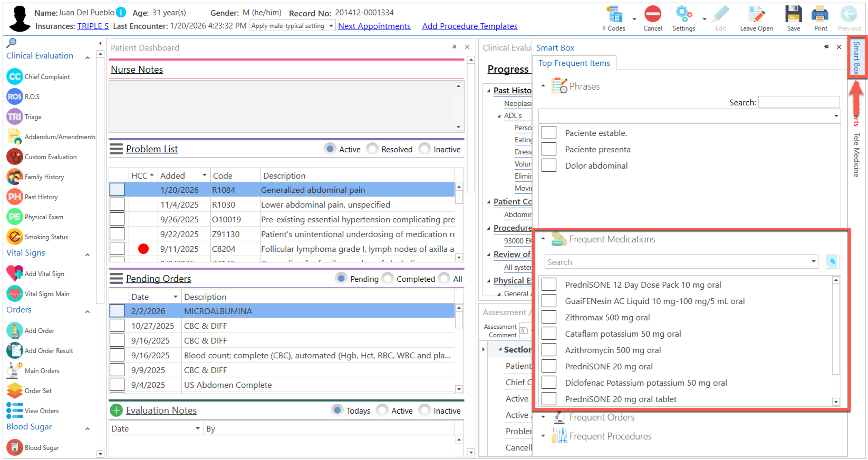Click the green plus Evaluation Notes icon
868x460 pixels.
(116, 410)
